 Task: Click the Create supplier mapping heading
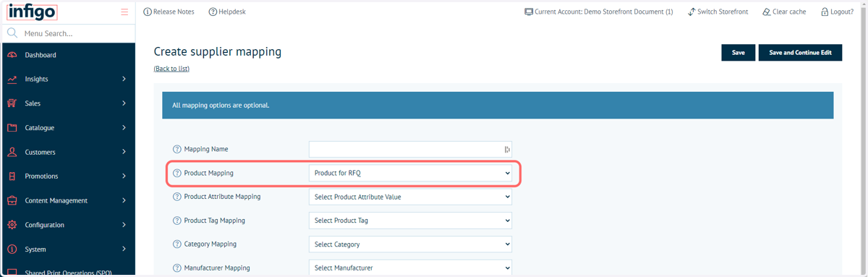(x=218, y=52)
